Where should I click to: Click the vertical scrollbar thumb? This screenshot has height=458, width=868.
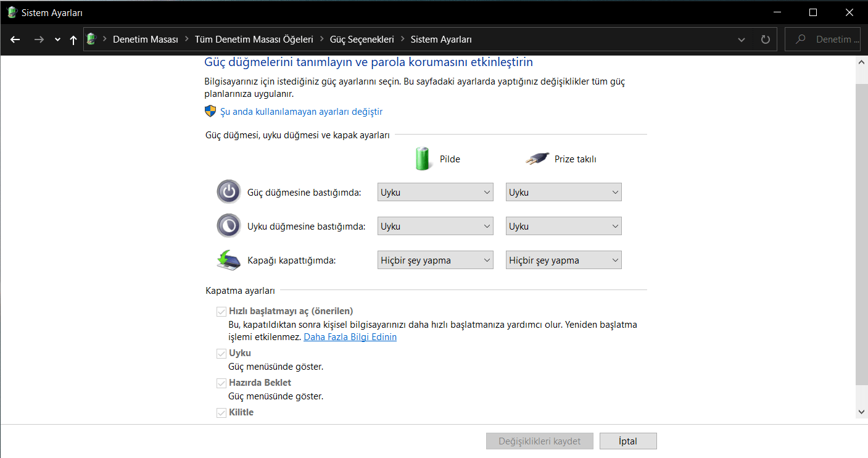pos(861,235)
